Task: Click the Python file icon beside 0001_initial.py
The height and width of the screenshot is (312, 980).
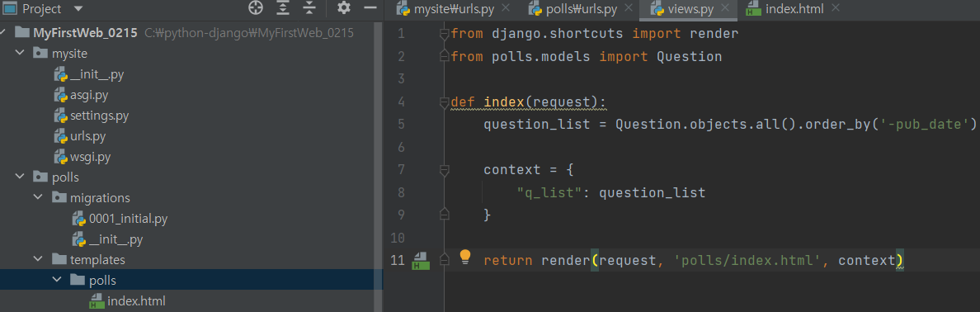Action: 79,219
